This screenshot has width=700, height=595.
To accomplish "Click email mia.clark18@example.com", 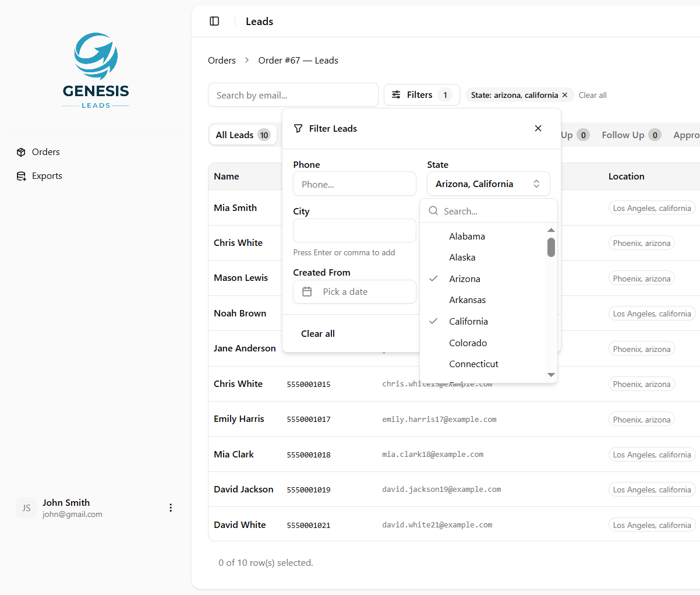I will point(433,455).
